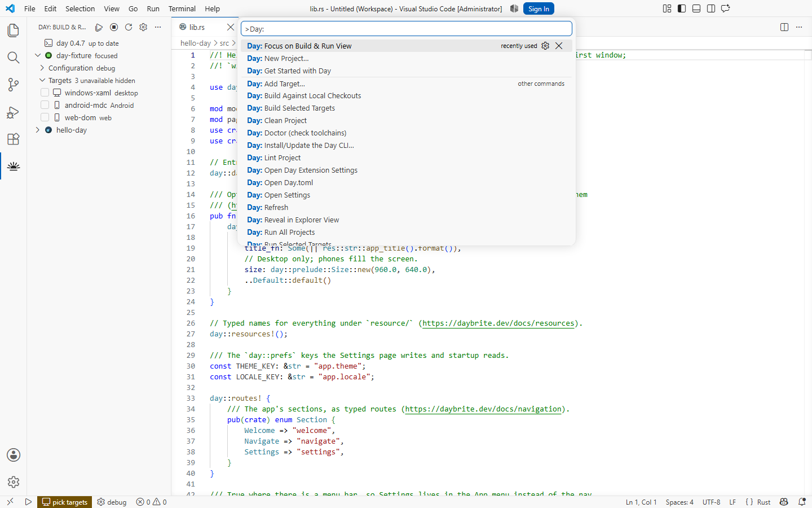Focus the command palette input

[406, 29]
